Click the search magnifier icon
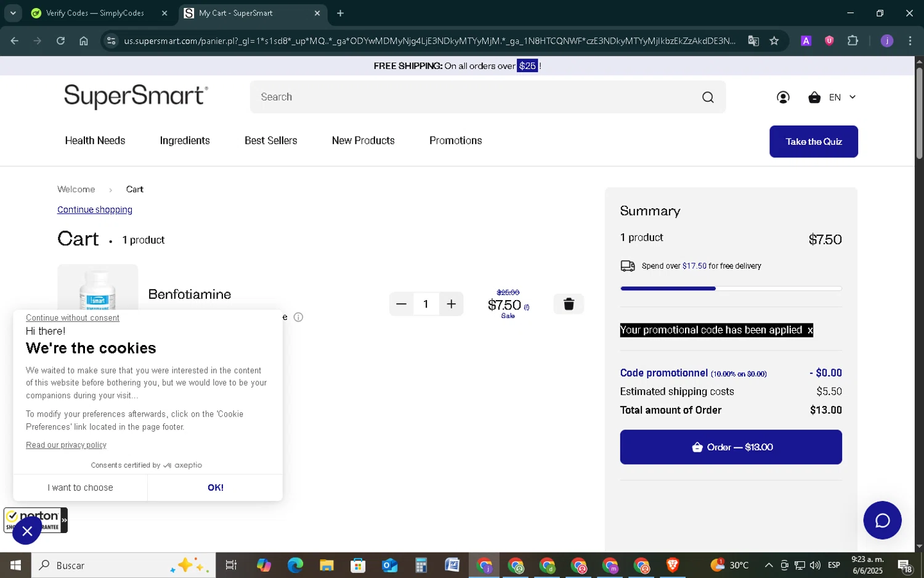The image size is (924, 578). (x=708, y=97)
